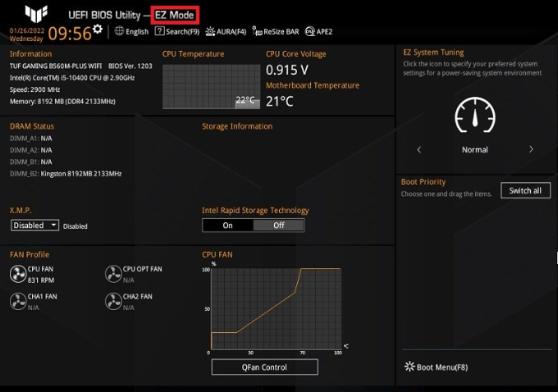Change language from English
The image size is (558, 392).
tap(137, 32)
